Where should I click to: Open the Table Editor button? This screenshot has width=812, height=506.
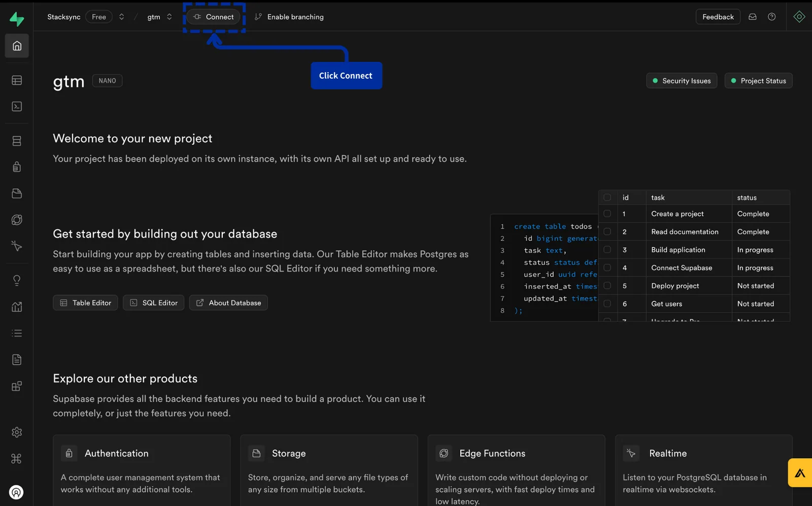click(85, 302)
